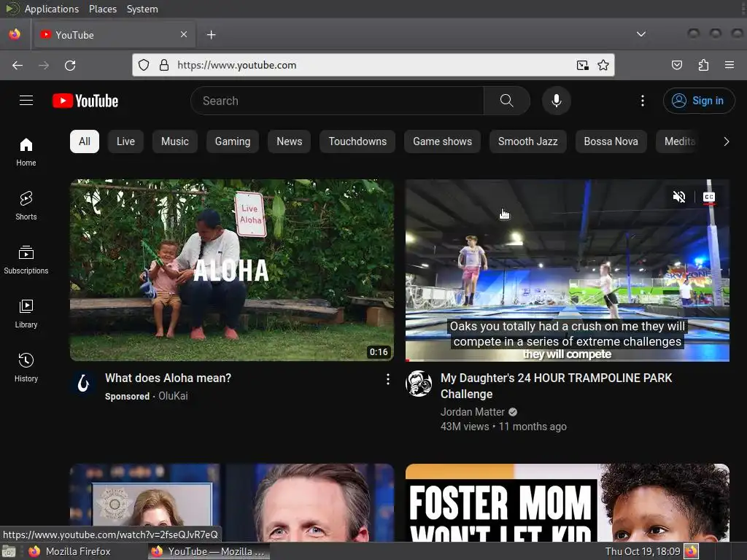Open the Places menu
The image size is (747, 560).
tap(103, 9)
